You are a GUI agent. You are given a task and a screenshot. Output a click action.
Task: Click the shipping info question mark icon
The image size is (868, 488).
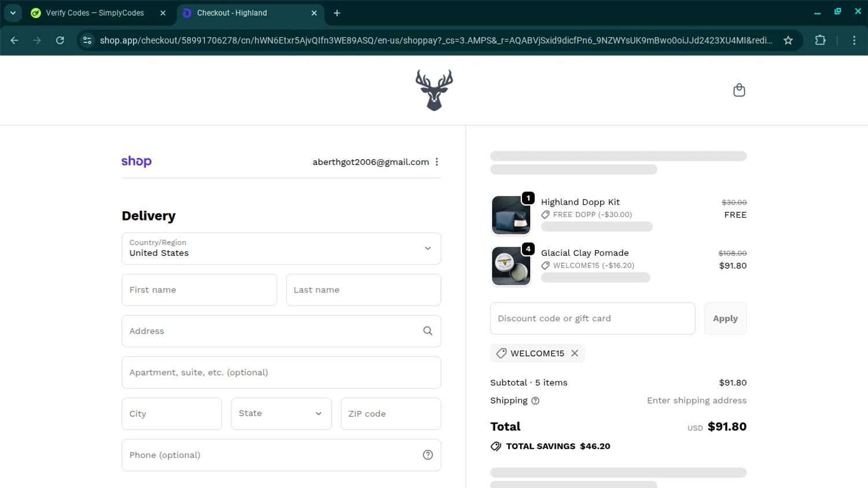[535, 401]
